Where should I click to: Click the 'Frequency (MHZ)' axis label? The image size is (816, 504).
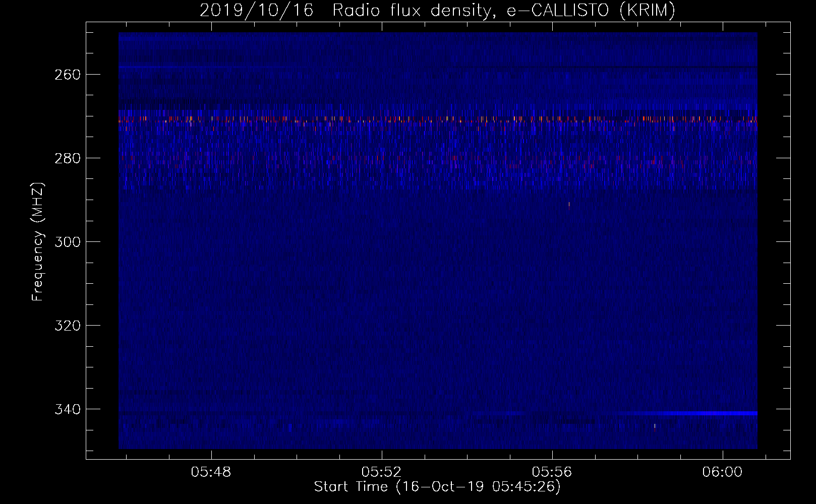[38, 241]
